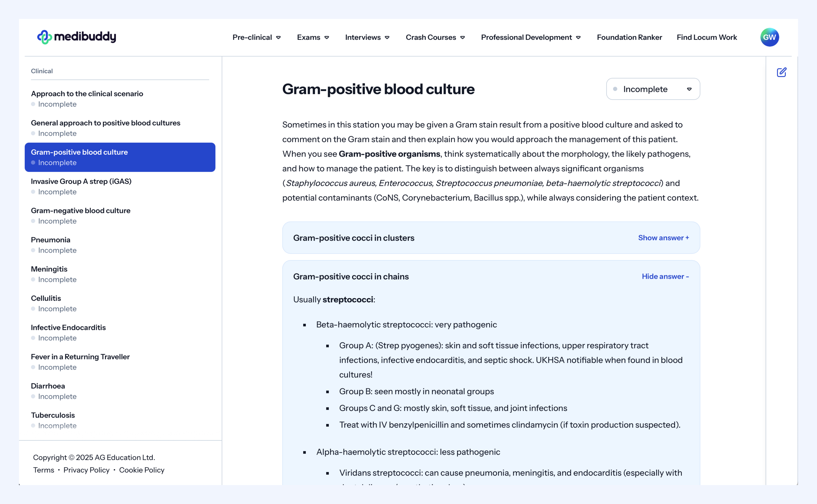Hide answer for Gram-positive cocci in chains
The width and height of the screenshot is (817, 504).
coord(665,276)
